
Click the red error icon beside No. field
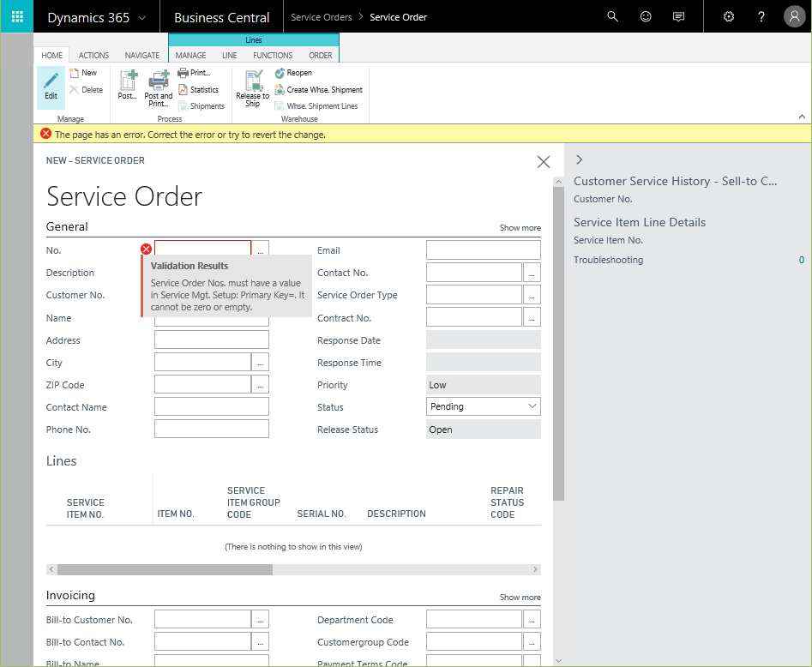tap(146, 249)
